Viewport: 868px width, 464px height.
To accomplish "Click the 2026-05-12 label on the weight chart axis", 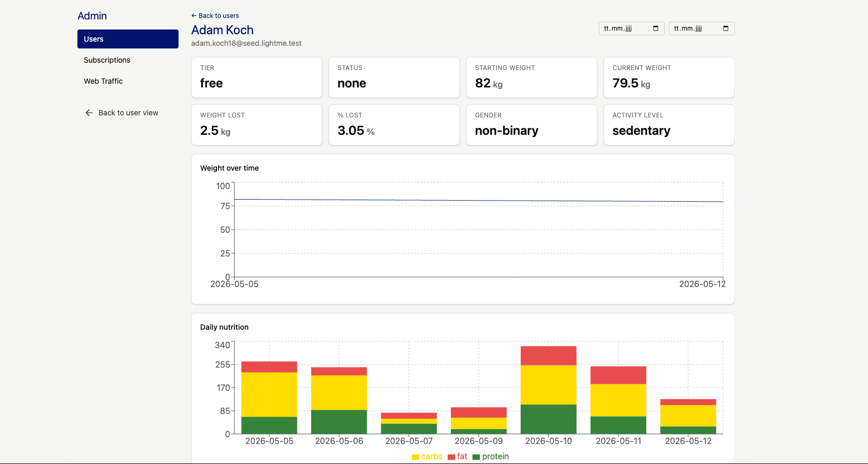I will [702, 284].
